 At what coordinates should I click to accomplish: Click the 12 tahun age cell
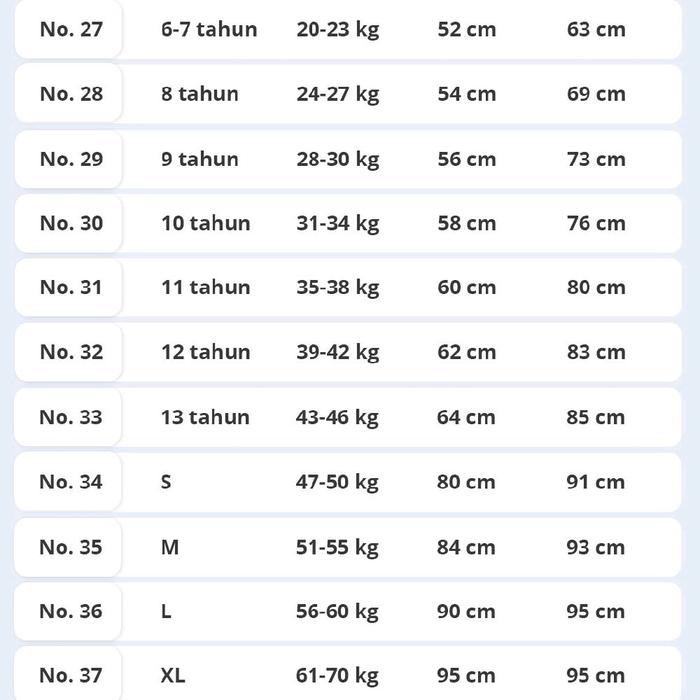click(x=205, y=352)
